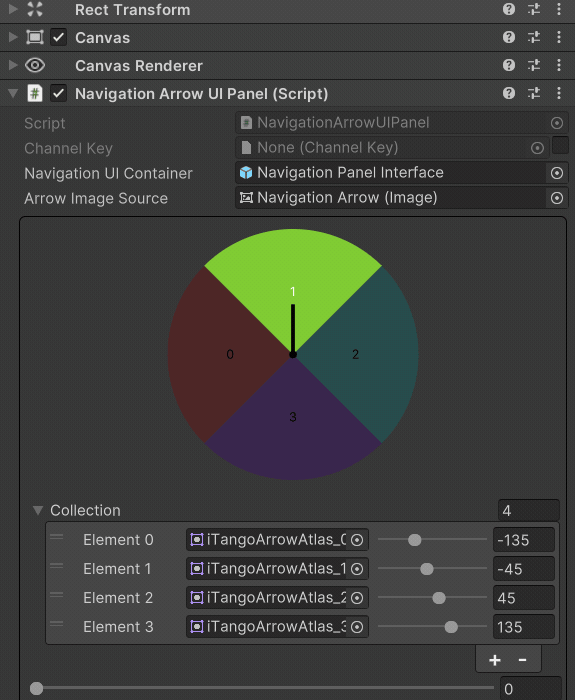Click the Element 3 angle field 135
Viewport: 575px width, 700px height.
pyautogui.click(x=524, y=627)
